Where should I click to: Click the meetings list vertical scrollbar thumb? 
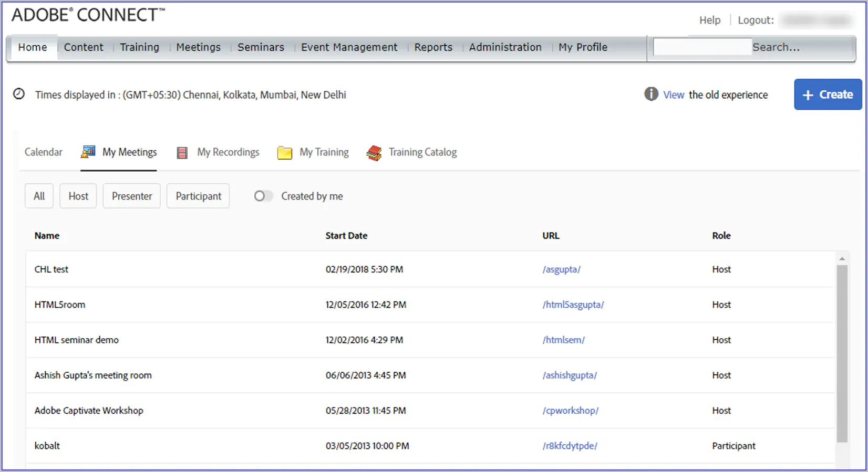[842, 353]
